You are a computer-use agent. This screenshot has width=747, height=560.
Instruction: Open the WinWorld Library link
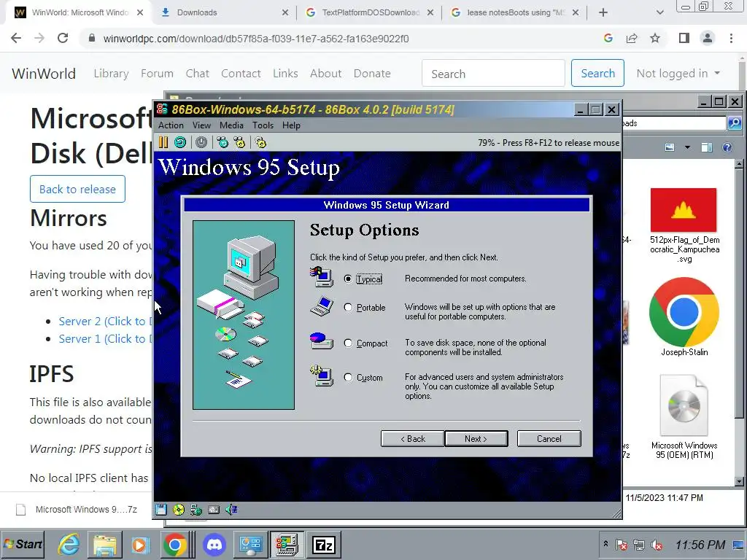point(111,74)
